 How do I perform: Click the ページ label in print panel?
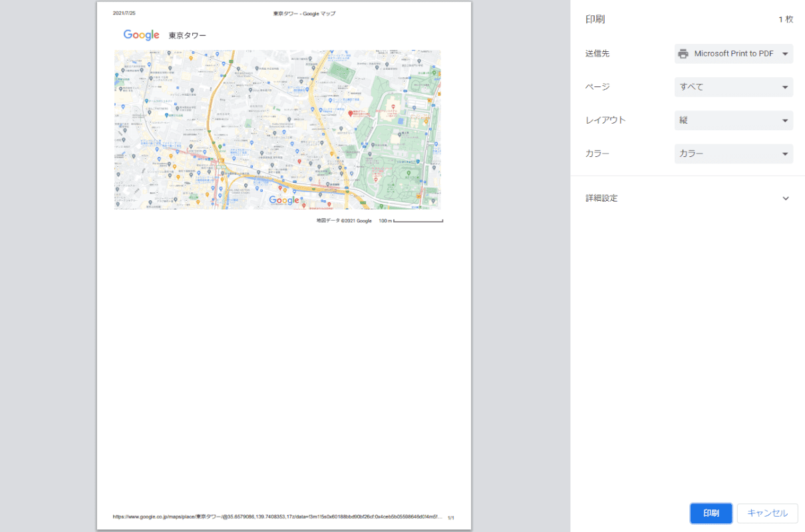click(597, 87)
